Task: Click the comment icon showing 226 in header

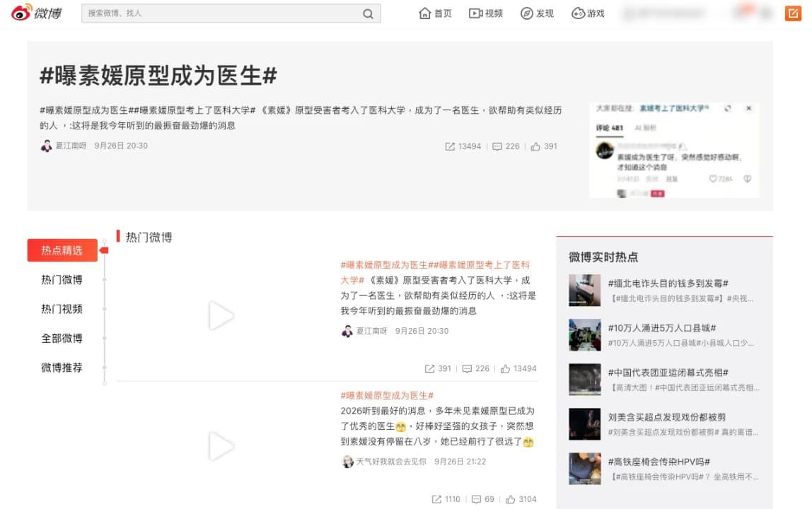Action: click(x=497, y=146)
